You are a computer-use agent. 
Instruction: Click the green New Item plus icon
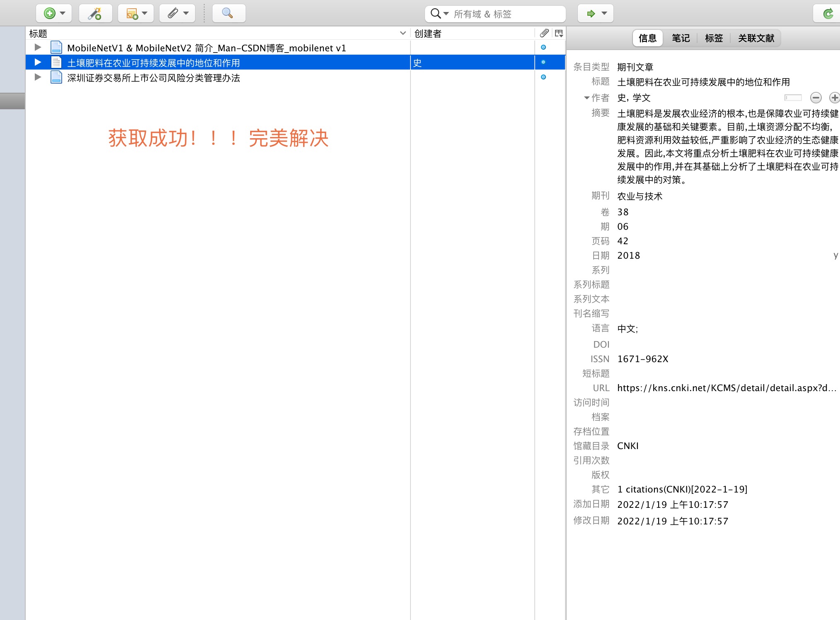tap(50, 14)
